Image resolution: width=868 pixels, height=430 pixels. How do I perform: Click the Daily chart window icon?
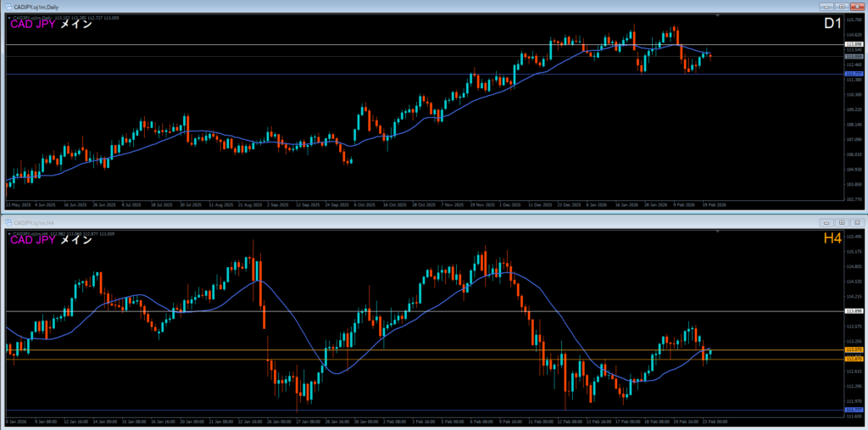coord(7,7)
